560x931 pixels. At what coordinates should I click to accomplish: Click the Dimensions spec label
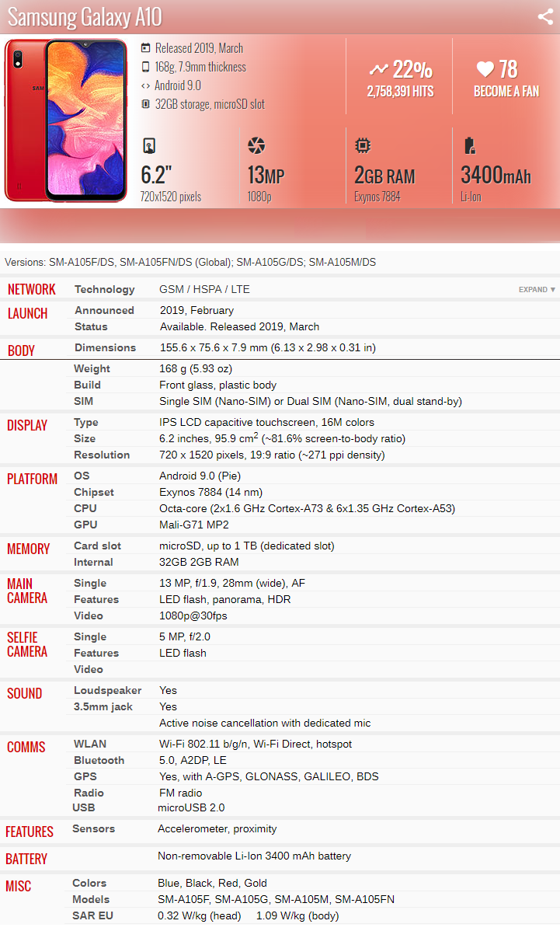pyautogui.click(x=105, y=347)
